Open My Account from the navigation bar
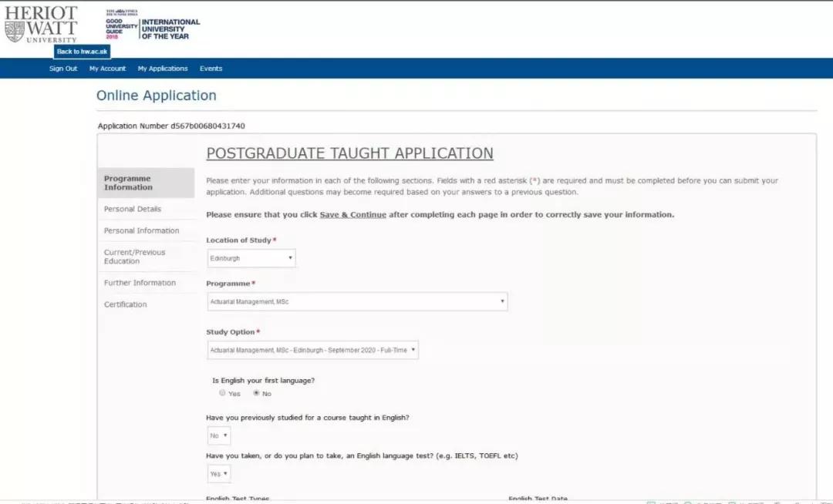833x504 pixels. click(x=107, y=69)
